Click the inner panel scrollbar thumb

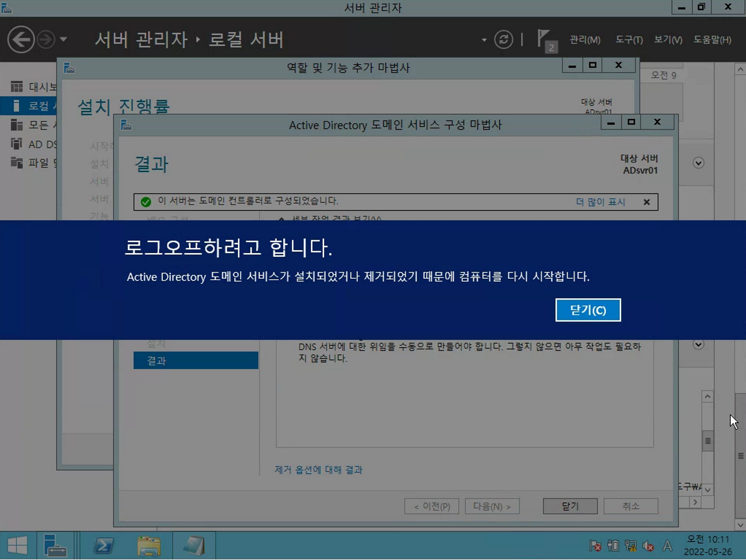pyautogui.click(x=707, y=441)
